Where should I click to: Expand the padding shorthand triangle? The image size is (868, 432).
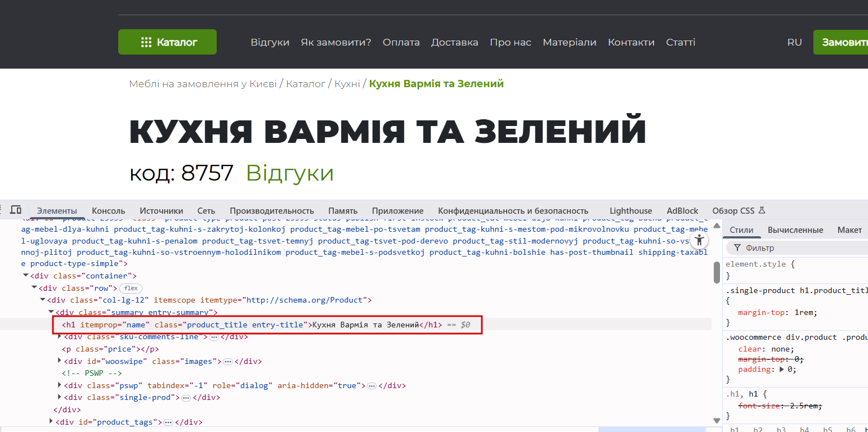tap(782, 370)
